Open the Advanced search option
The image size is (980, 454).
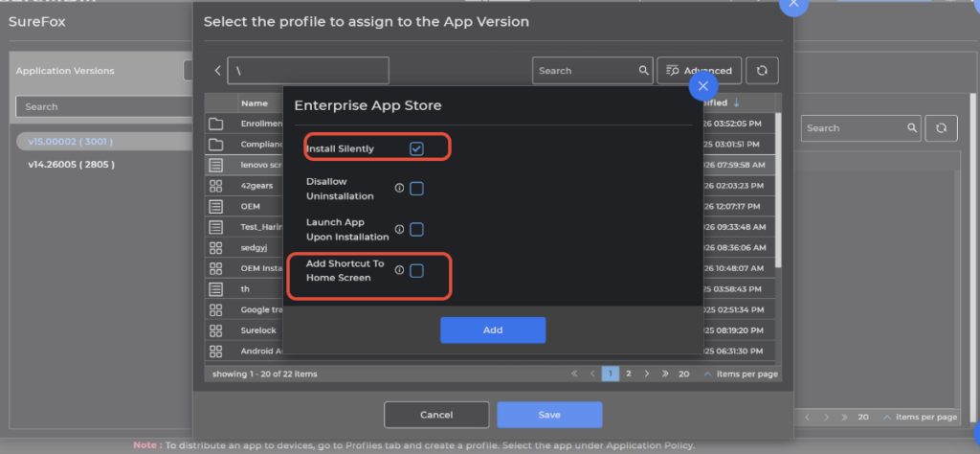700,70
